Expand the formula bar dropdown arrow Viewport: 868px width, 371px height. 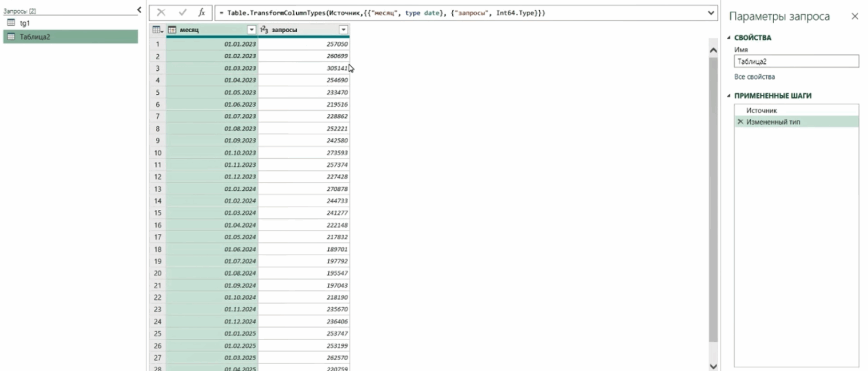(711, 13)
